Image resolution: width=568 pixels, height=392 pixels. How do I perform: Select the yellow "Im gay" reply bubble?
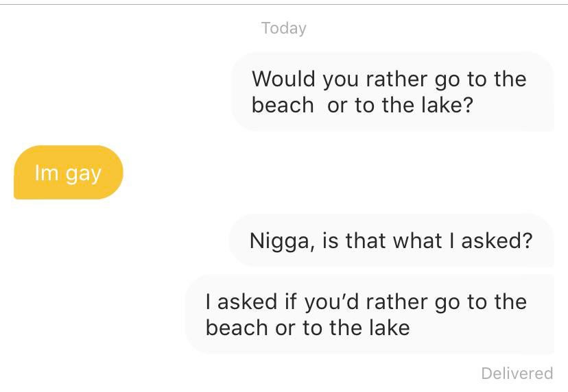(68, 173)
